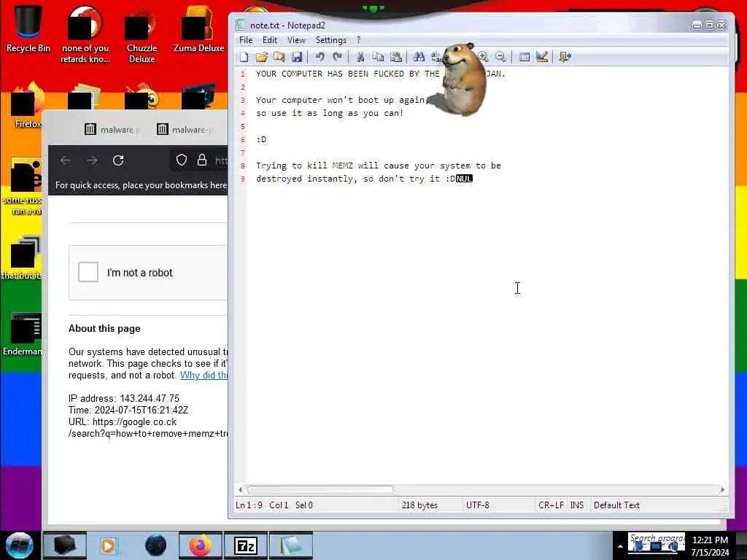The image size is (747, 560).
Task: Open the File menu in Notepad2
Action: [x=246, y=40]
